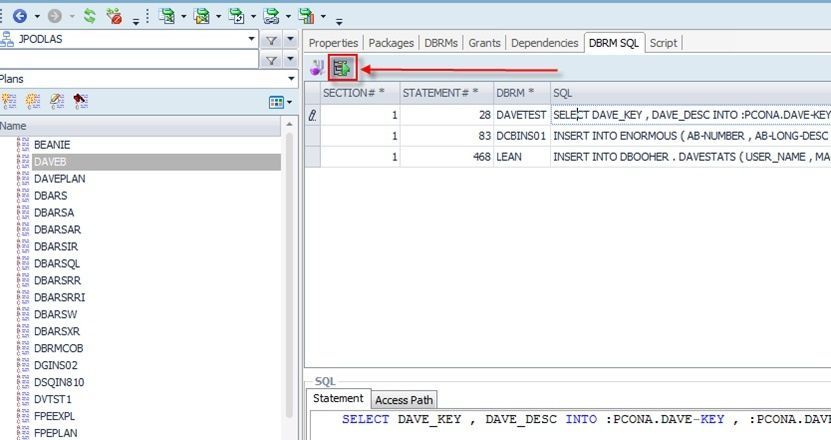The height and width of the screenshot is (440, 831).
Task: Click the grid view layout icon
Action: click(276, 102)
